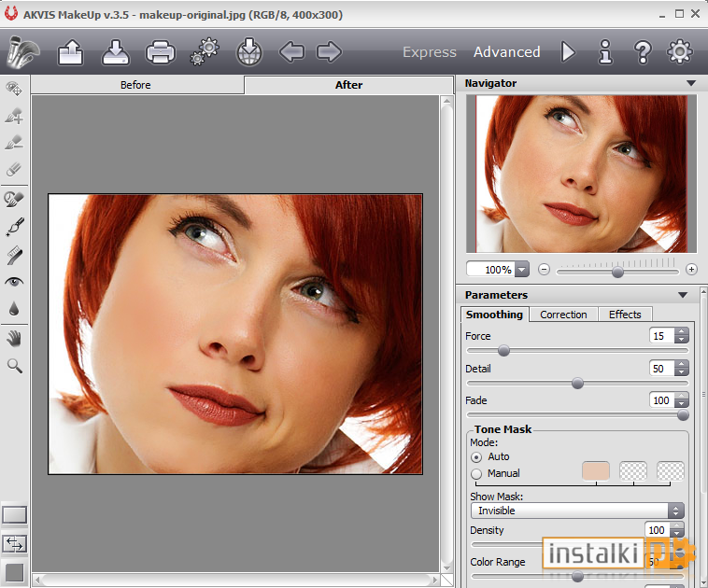Select the teeth whitening brush tool
Viewport: 708px width, 588px height.
14,255
